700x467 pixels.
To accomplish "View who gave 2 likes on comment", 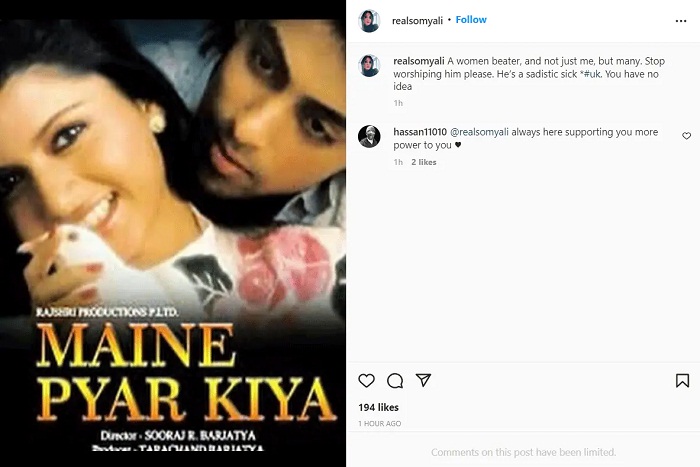I will point(424,162).
